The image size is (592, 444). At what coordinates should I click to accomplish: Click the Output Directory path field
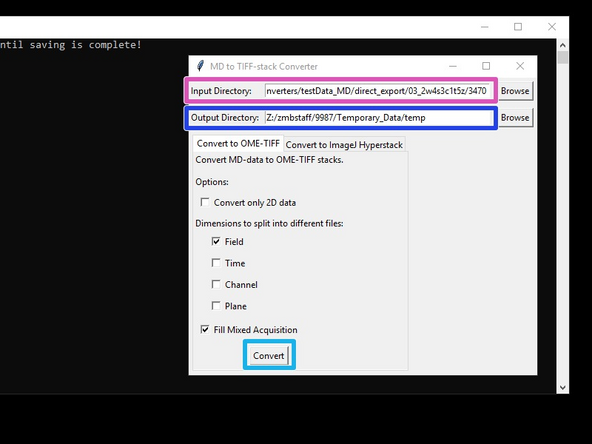click(x=378, y=118)
